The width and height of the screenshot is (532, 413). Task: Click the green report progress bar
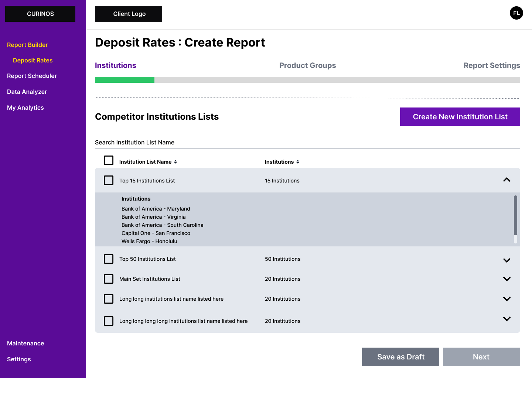click(x=125, y=80)
